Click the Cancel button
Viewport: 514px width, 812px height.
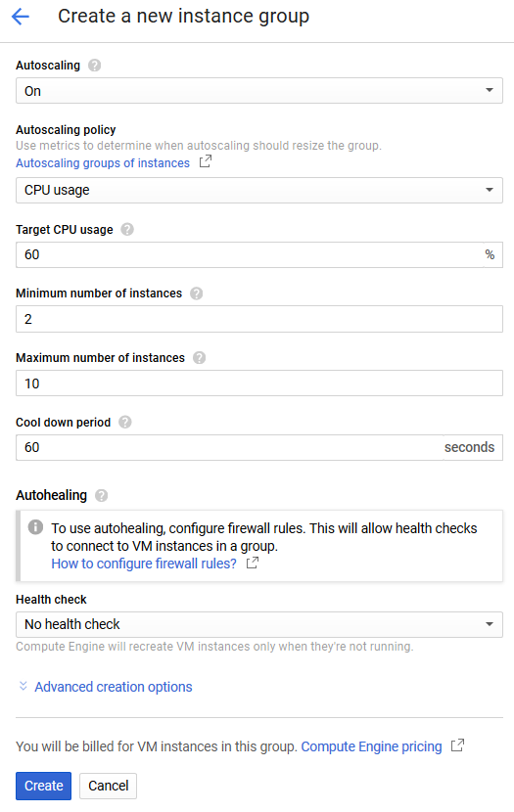coord(109,786)
